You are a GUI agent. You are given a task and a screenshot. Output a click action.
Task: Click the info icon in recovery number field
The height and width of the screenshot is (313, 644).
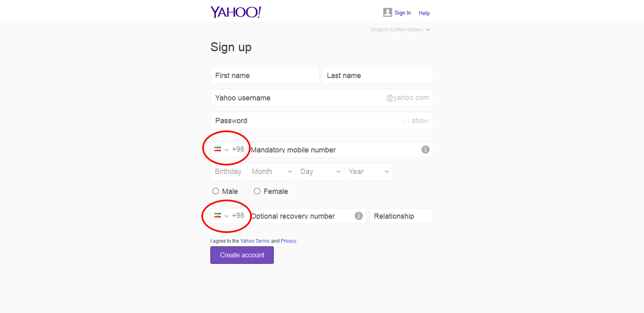coord(358,216)
